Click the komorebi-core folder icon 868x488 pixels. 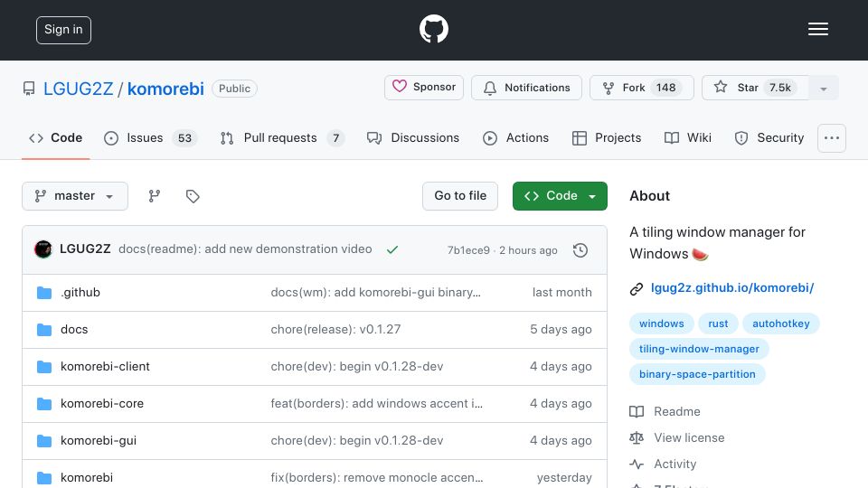[44, 404]
